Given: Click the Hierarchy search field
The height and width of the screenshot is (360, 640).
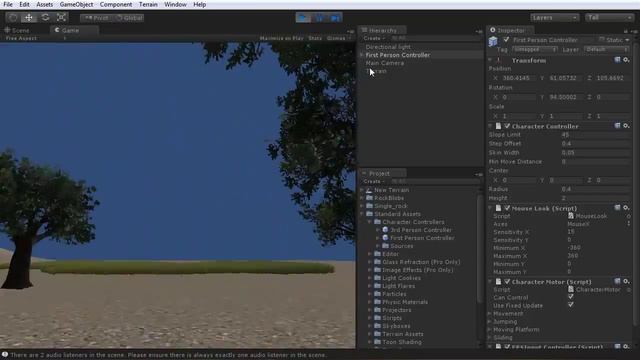Looking at the screenshot, I should tap(435, 38).
